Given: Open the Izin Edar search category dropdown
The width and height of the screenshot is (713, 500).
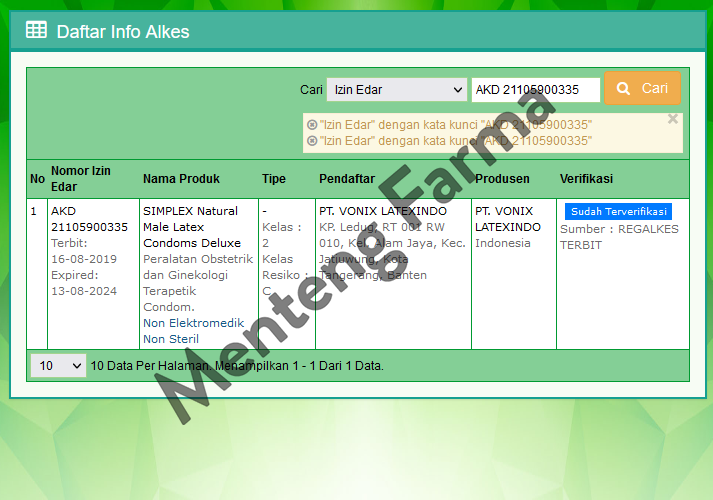Looking at the screenshot, I should click(396, 90).
